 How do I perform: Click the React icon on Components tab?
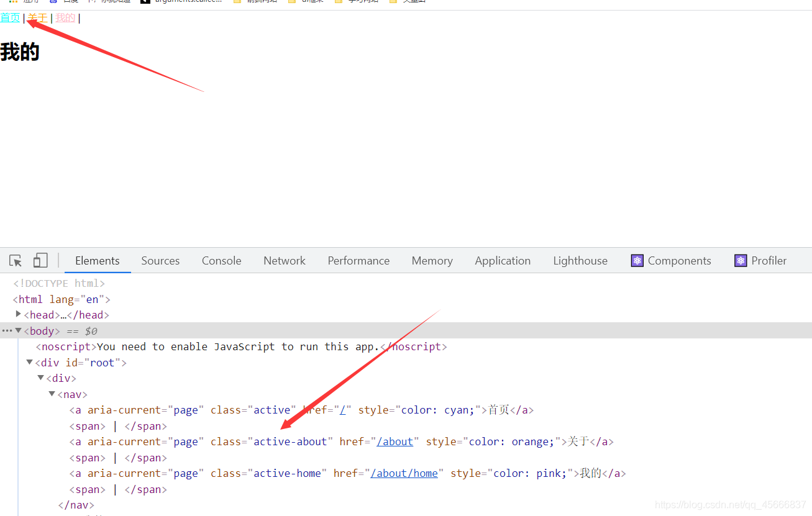coord(637,261)
